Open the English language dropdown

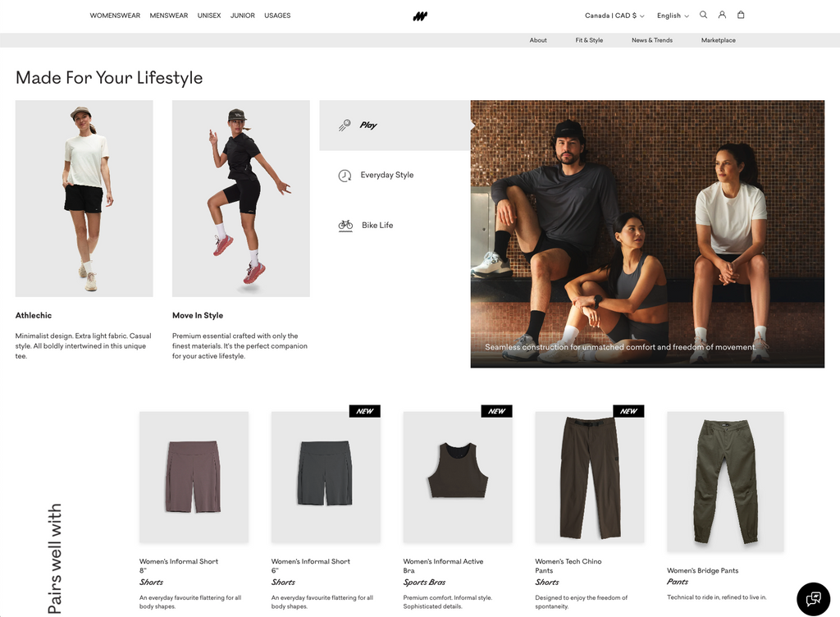click(673, 16)
